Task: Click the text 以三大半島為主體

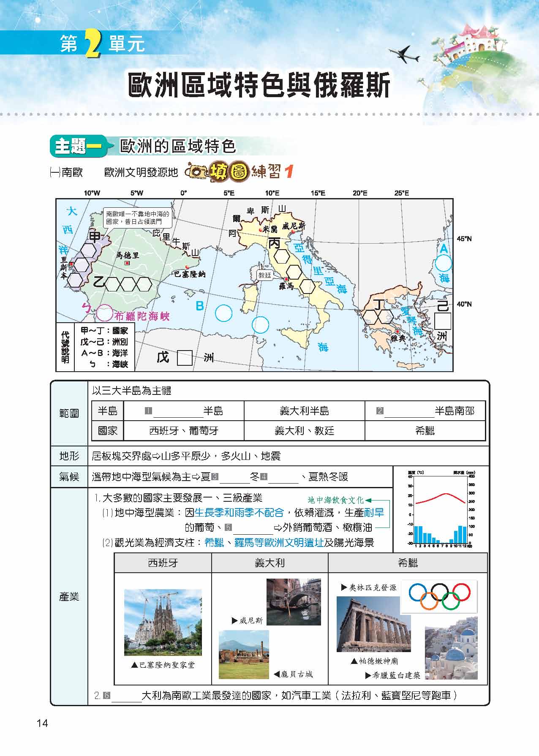Action: [131, 391]
